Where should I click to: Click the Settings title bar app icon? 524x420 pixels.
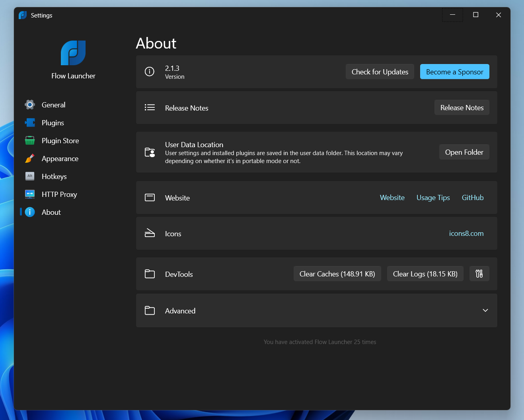point(23,15)
